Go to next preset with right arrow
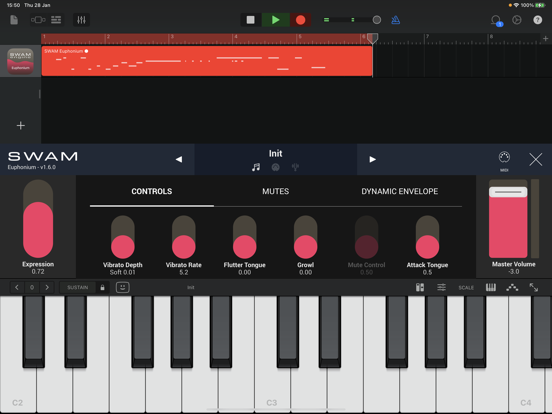 [372, 159]
